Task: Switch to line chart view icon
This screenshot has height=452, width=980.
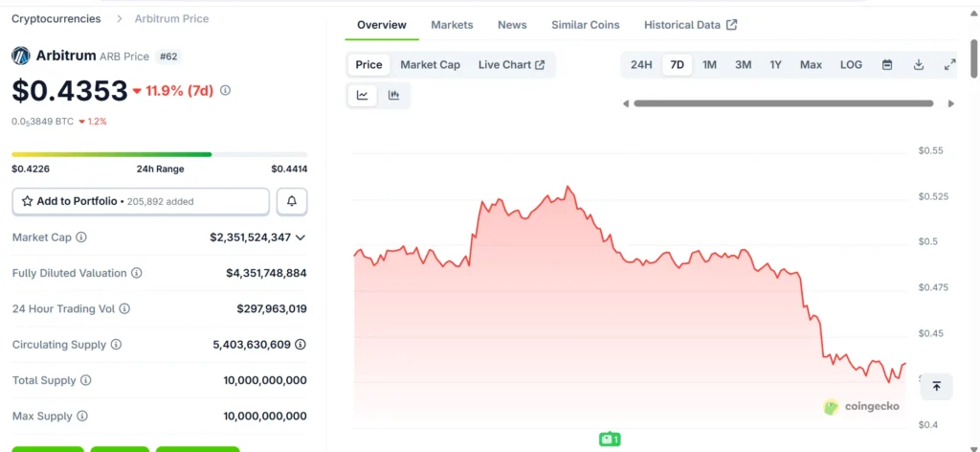Action: (363, 95)
